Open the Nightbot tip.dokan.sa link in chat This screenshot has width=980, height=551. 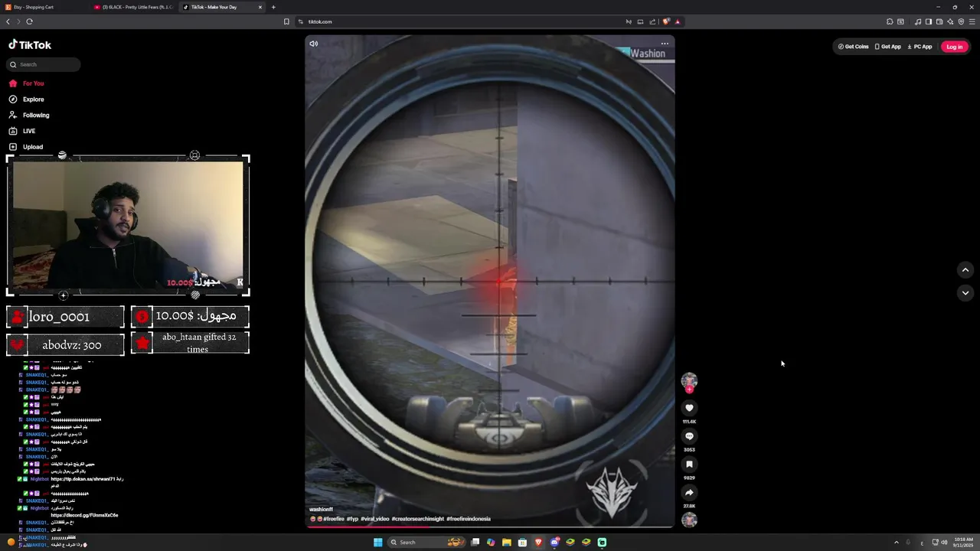pos(81,479)
